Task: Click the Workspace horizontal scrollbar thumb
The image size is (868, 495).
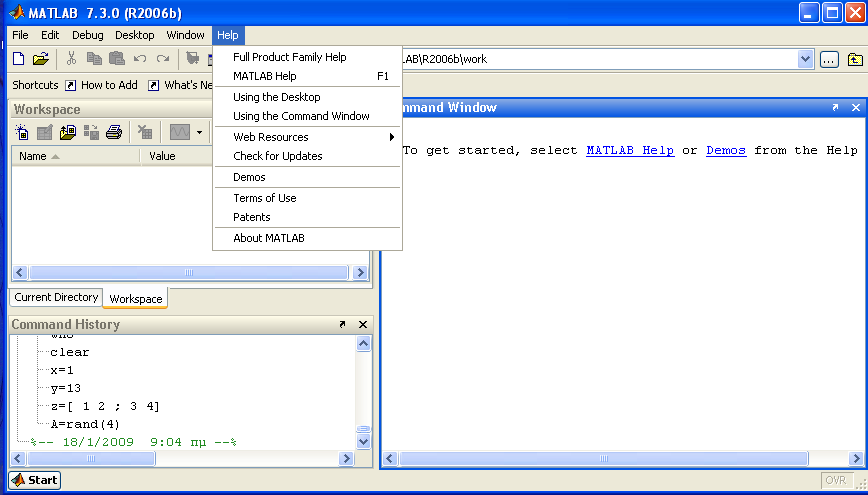Action: pos(189,272)
